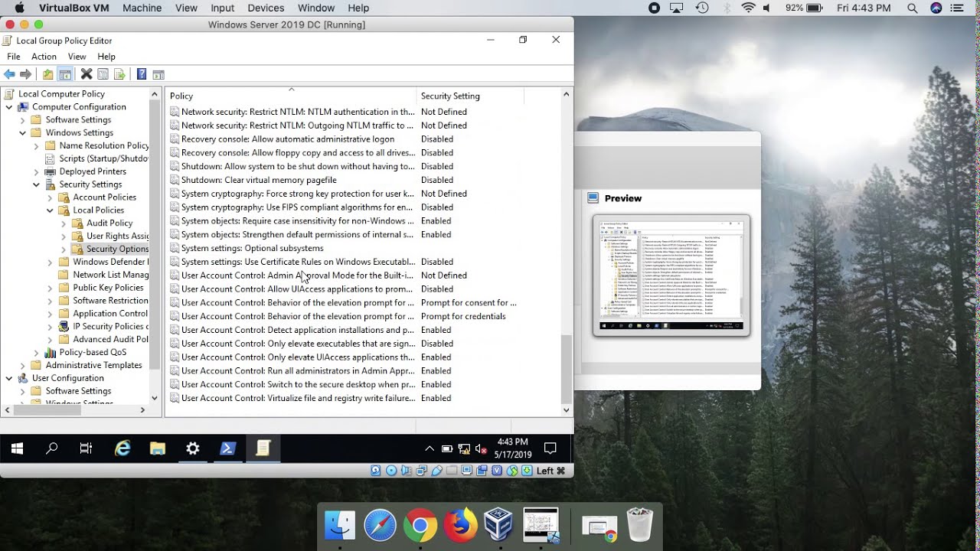This screenshot has width=980, height=551.
Task: Open Windows taskbar search
Action: click(52, 448)
